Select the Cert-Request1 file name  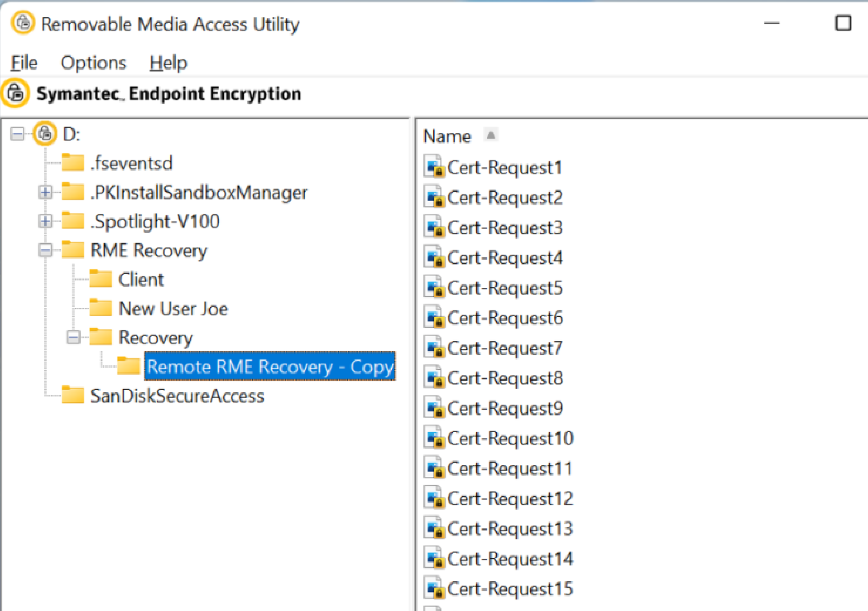click(505, 167)
